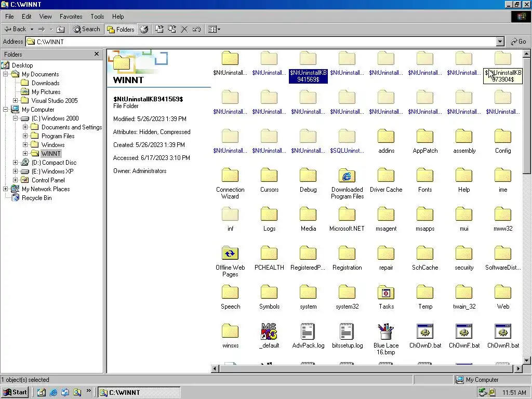Click the Copy To toolbar icon
The image size is (532, 399).
(x=172, y=29)
